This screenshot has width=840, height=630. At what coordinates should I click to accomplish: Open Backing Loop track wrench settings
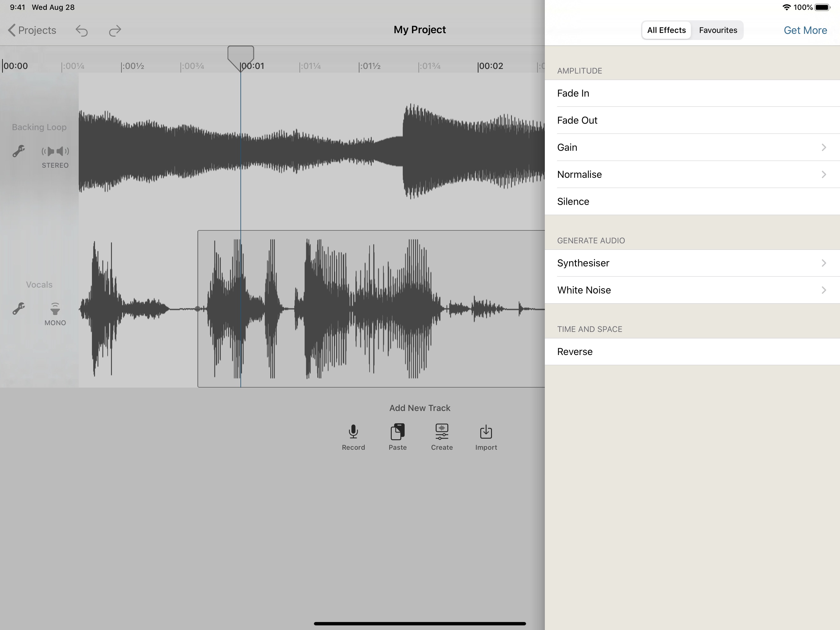(19, 151)
